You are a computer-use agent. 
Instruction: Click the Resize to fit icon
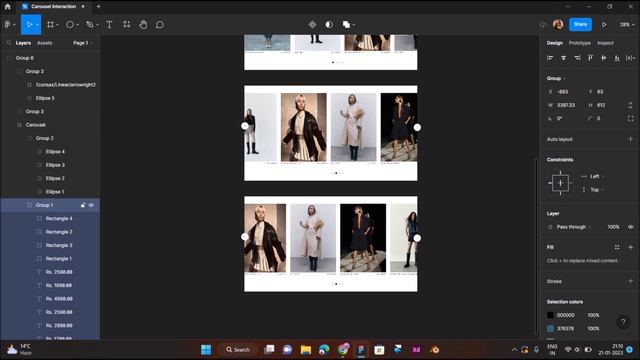pos(631,118)
